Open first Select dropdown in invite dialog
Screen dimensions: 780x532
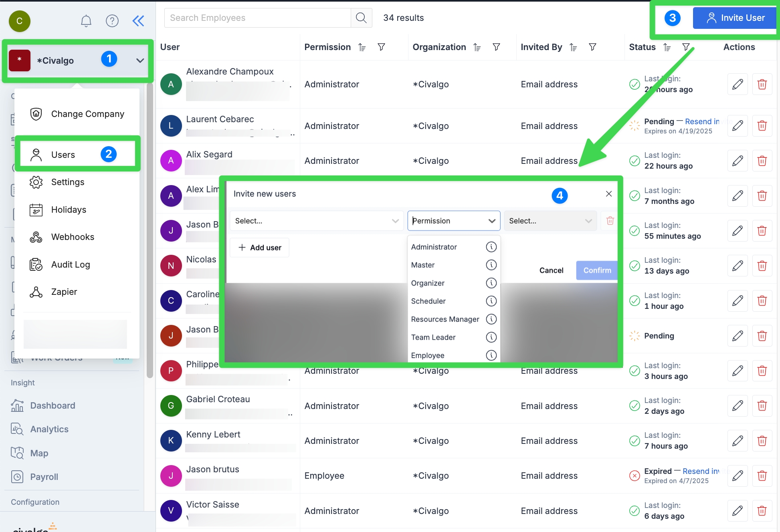click(316, 221)
